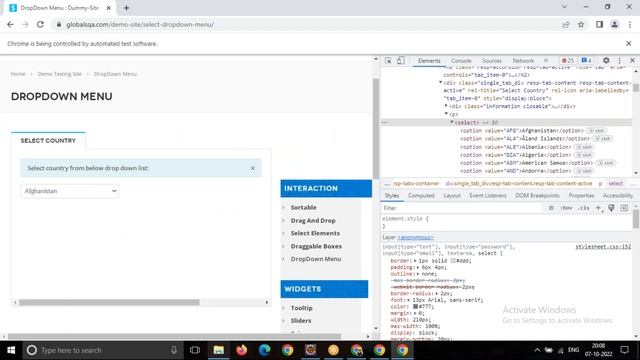Show more DevTools tabs chevron

[546, 60]
